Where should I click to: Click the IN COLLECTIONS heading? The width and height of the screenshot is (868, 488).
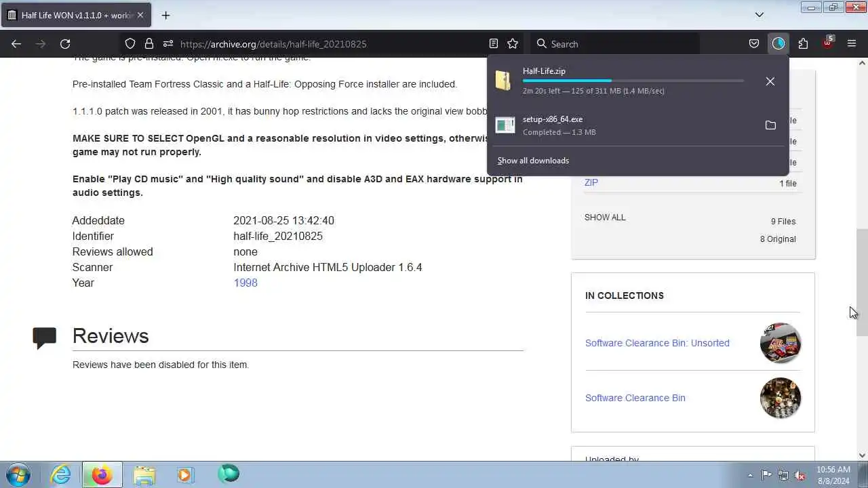625,296
